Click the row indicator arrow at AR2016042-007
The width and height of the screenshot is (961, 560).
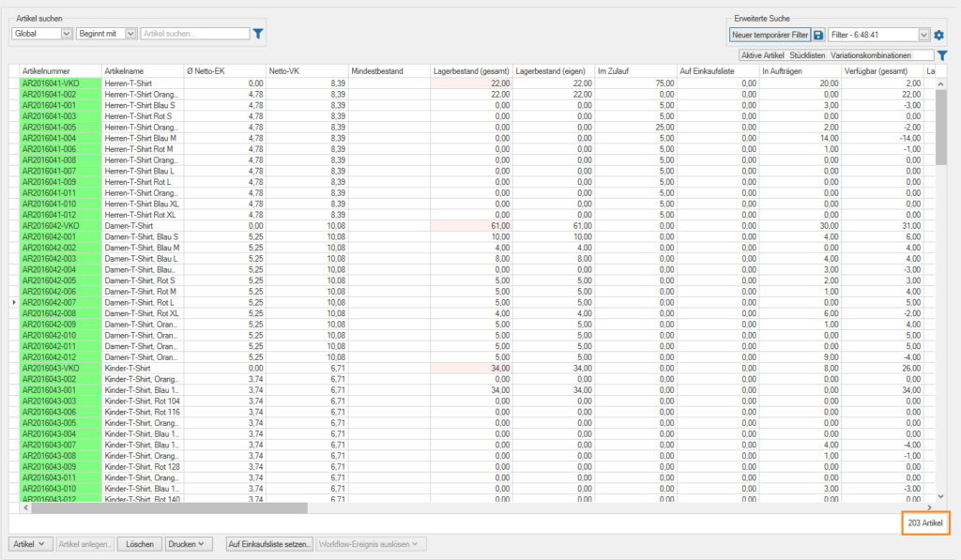click(13, 302)
